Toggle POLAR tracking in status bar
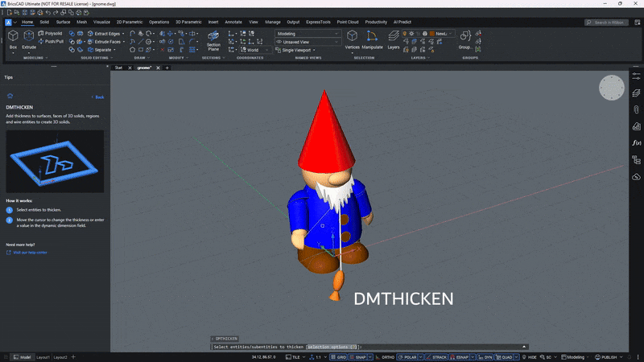Screen dimensions: 644x362 (x=409, y=356)
